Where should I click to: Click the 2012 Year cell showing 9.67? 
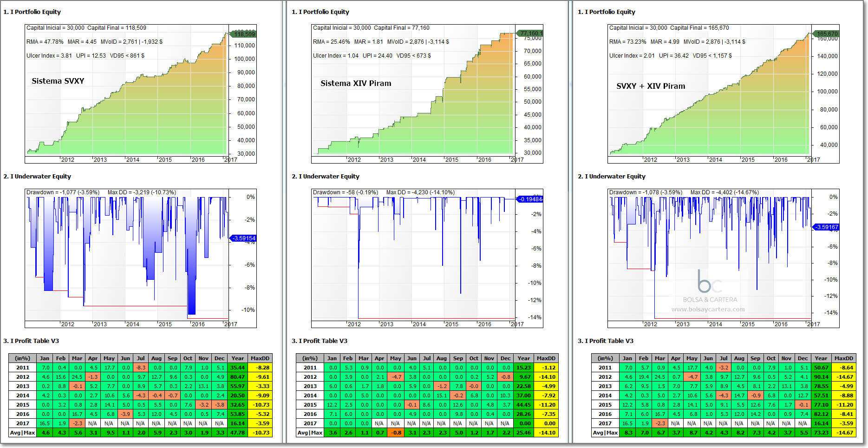(x=524, y=377)
